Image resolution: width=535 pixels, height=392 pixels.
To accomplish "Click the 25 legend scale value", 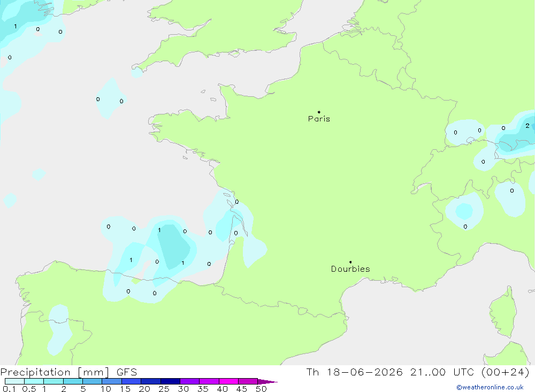I will [164, 389].
